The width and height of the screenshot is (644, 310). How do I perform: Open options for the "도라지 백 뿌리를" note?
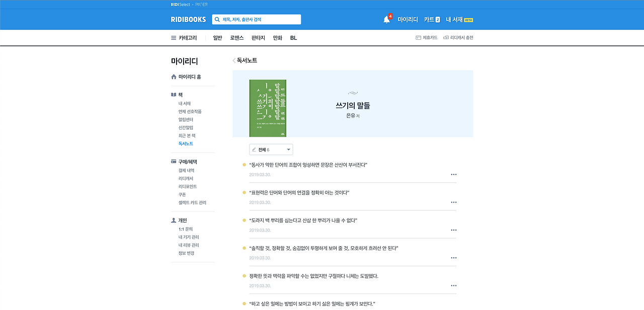454,230
